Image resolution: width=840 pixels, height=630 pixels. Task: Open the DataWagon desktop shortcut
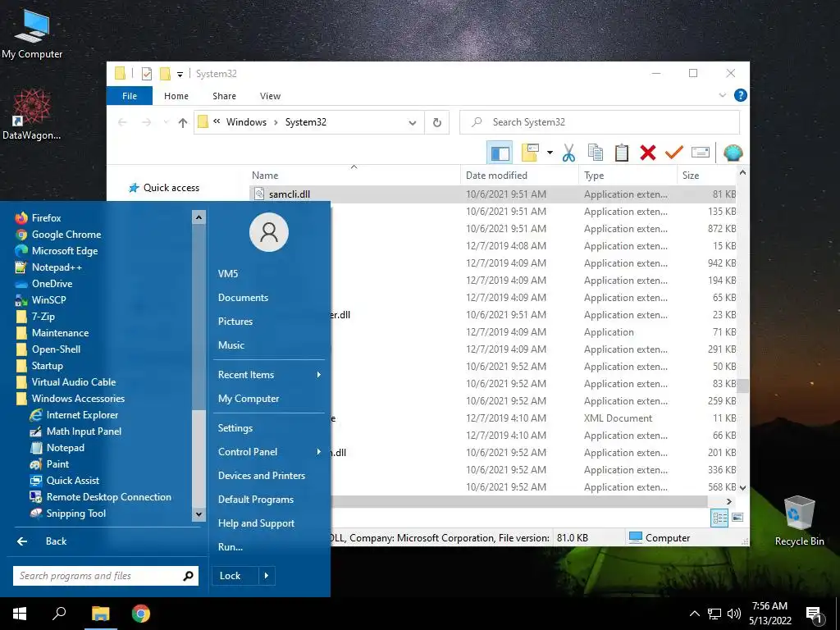click(31, 115)
